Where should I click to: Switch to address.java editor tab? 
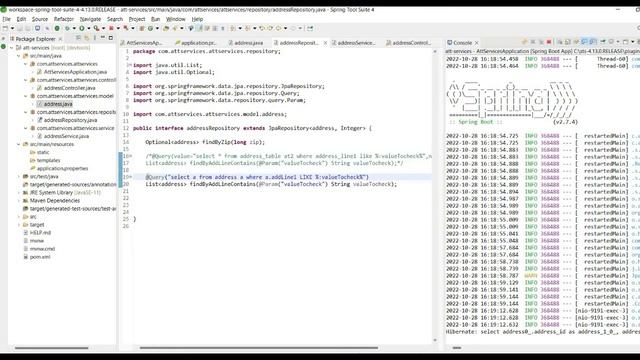[245, 42]
